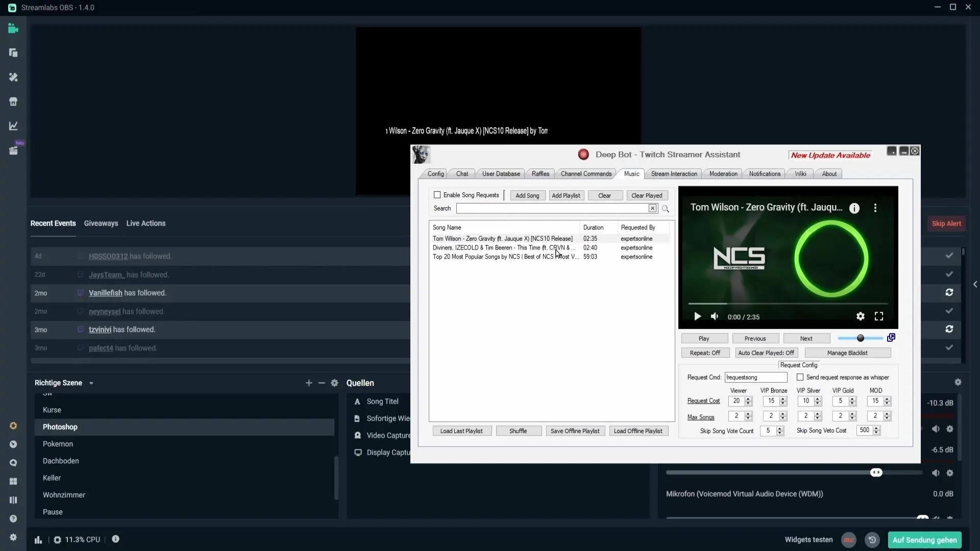980x551 pixels.
Task: Click Clear Played button
Action: click(646, 195)
